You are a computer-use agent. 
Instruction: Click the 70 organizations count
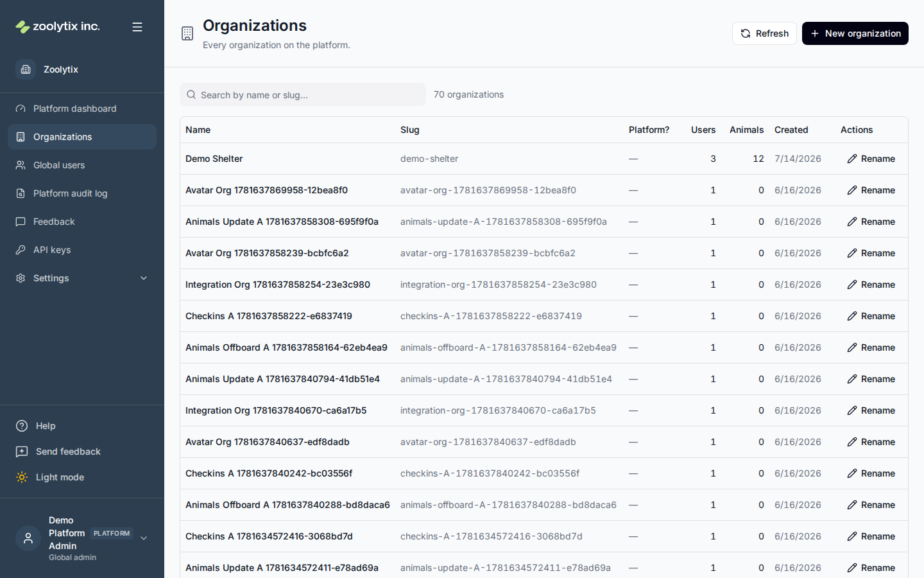[x=468, y=94]
